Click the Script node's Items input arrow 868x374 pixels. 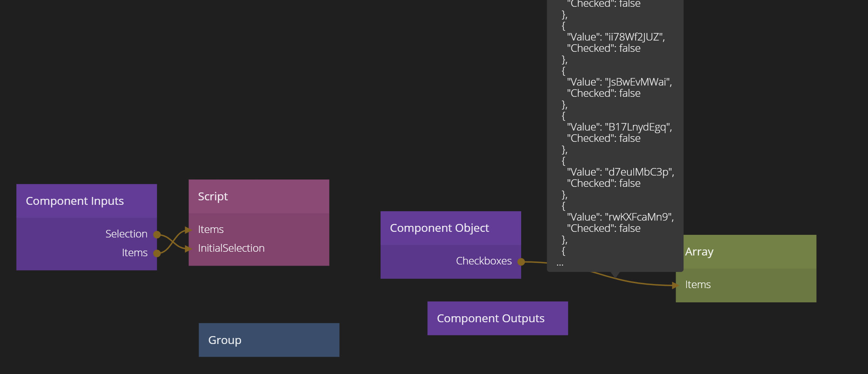tap(188, 230)
